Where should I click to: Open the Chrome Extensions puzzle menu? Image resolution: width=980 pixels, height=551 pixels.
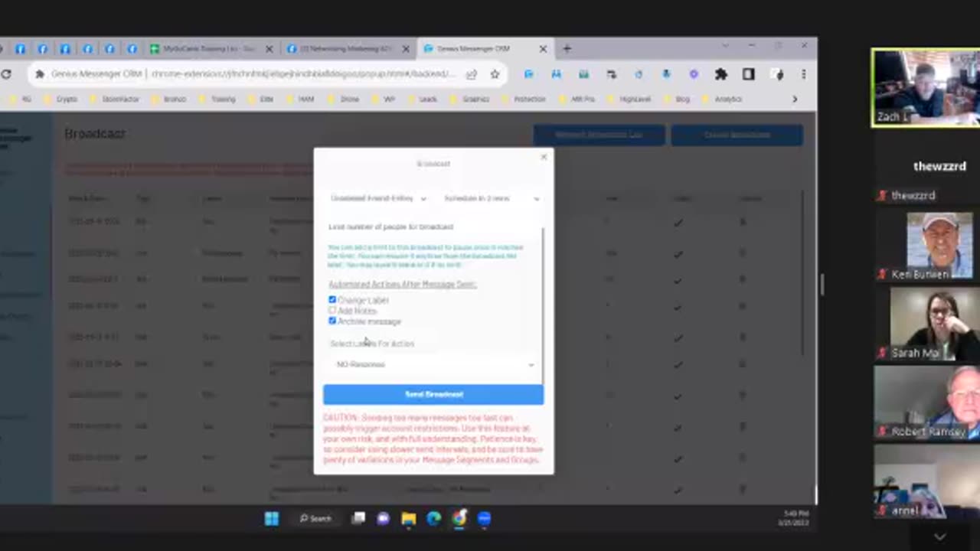[720, 74]
